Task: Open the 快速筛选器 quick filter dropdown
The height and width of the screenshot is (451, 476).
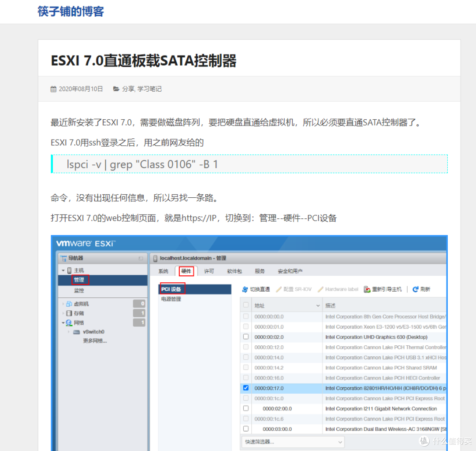Action: click(339, 441)
